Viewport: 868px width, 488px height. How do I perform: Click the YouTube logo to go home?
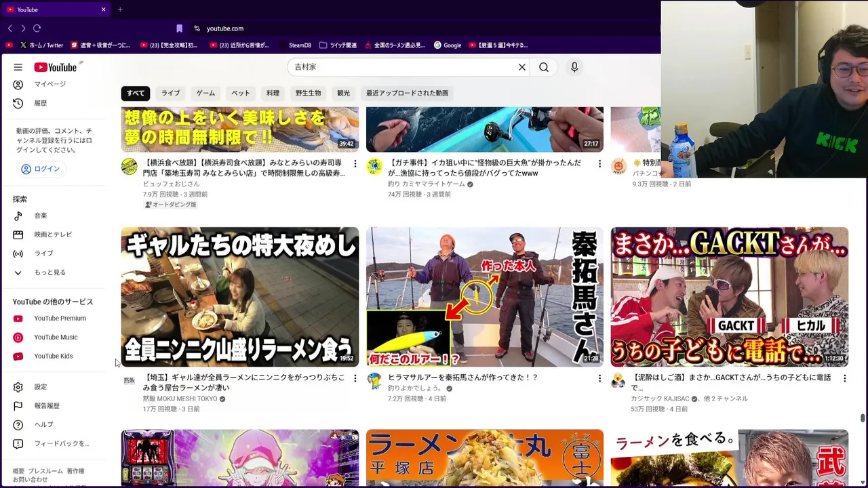tap(57, 67)
